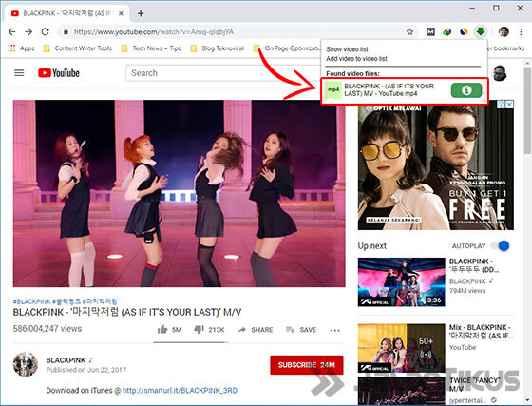Switch to the BLACKPINK YouTube tab
This screenshot has width=532, height=406.
point(66,13)
